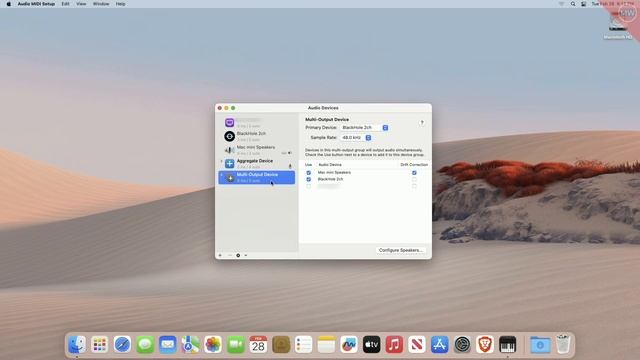Screen dimensions: 640x360
Task: Open App Store from the Dock
Action: (440, 344)
